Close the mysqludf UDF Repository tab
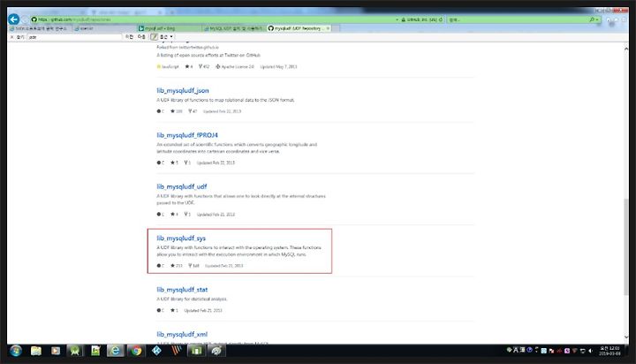Image resolution: width=636 pixels, height=364 pixels. (328, 28)
